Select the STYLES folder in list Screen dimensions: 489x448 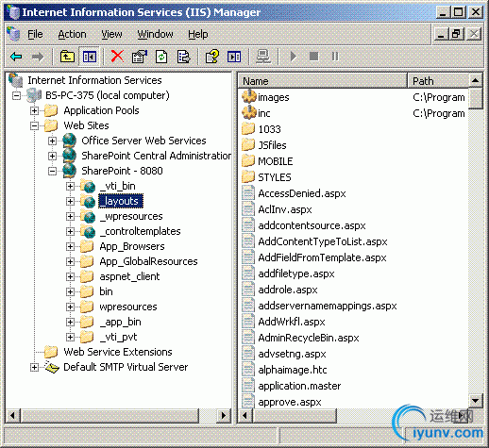[275, 177]
